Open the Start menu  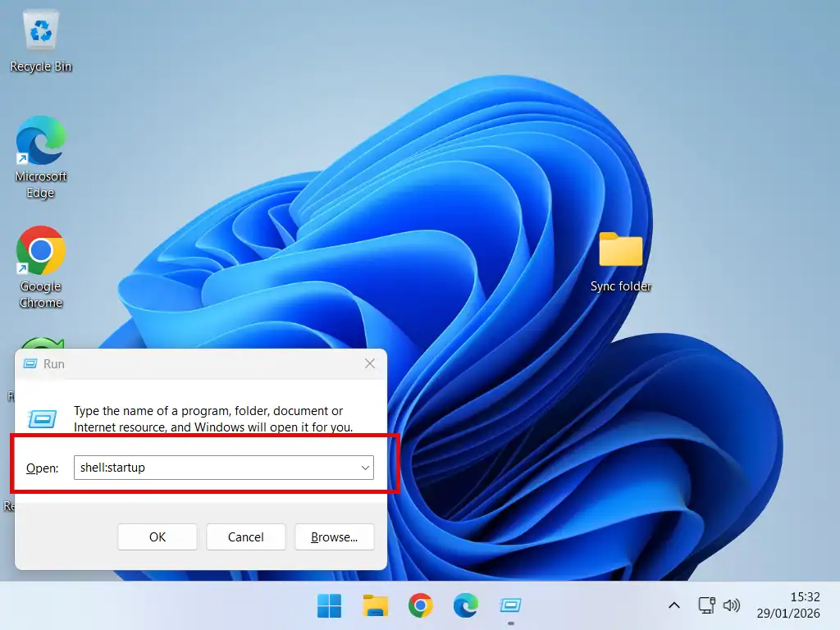coord(329,605)
